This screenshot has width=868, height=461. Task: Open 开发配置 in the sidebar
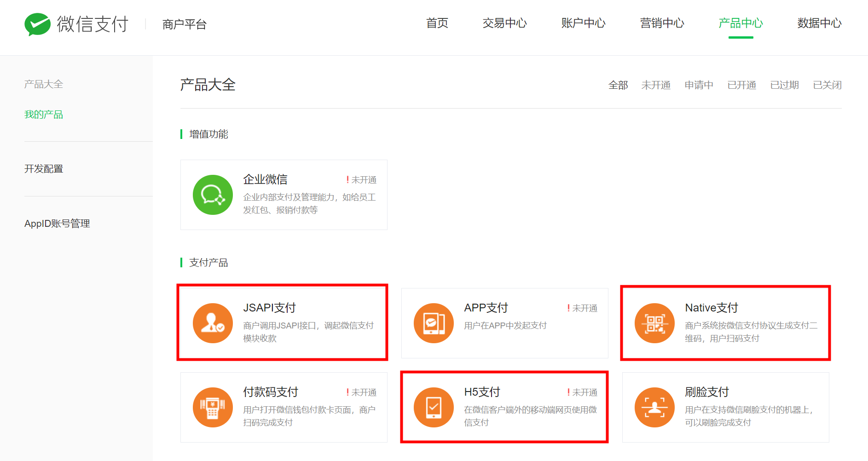click(44, 169)
